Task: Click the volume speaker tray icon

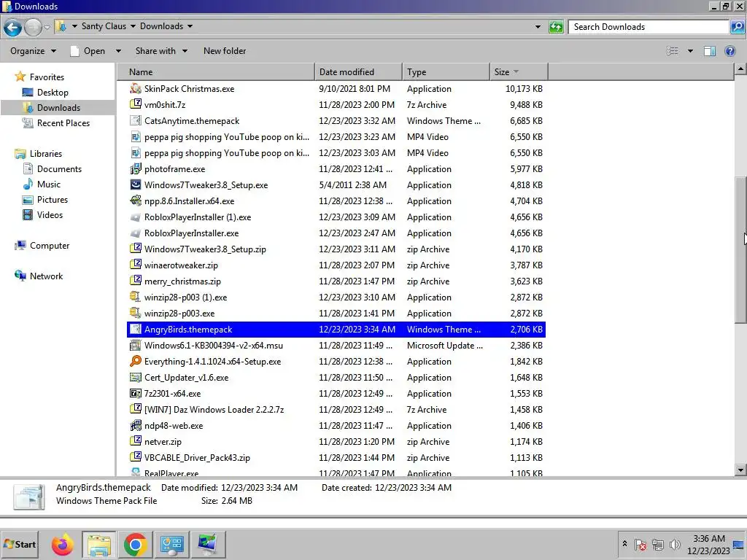Action: tap(675, 544)
